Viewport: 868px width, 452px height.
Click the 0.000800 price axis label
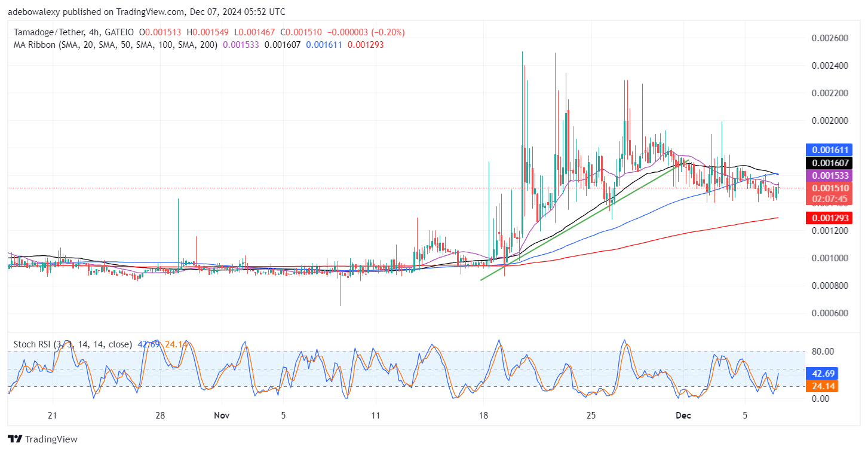[829, 286]
